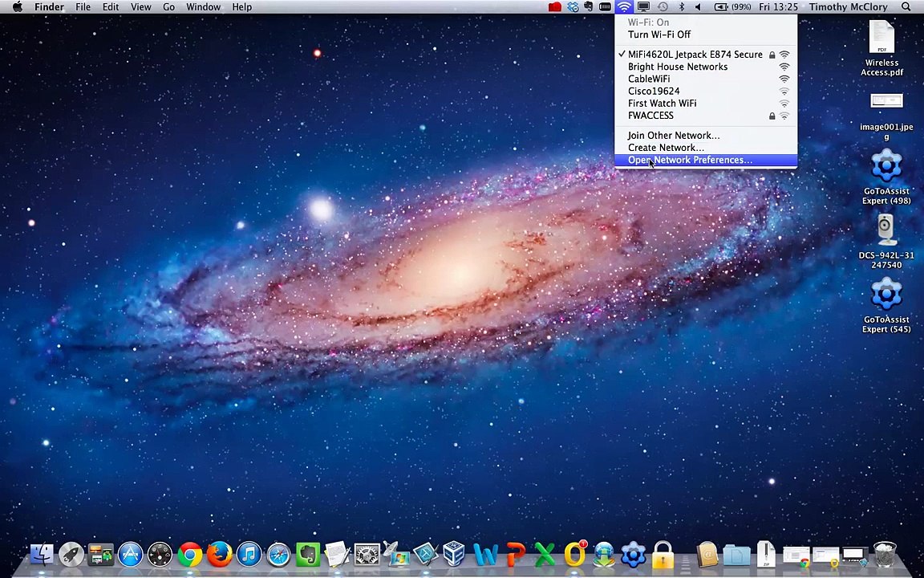Click Join Other Network option
The width and height of the screenshot is (924, 578).
click(x=674, y=136)
